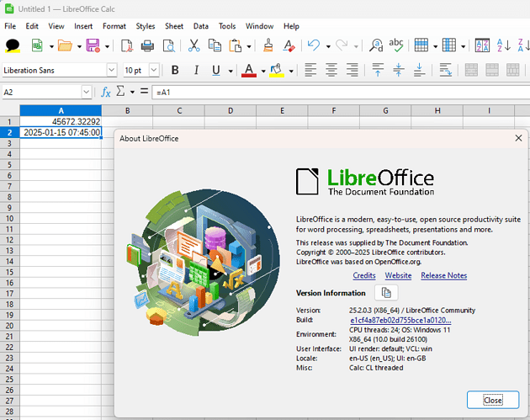Run the spelling check

(395, 45)
